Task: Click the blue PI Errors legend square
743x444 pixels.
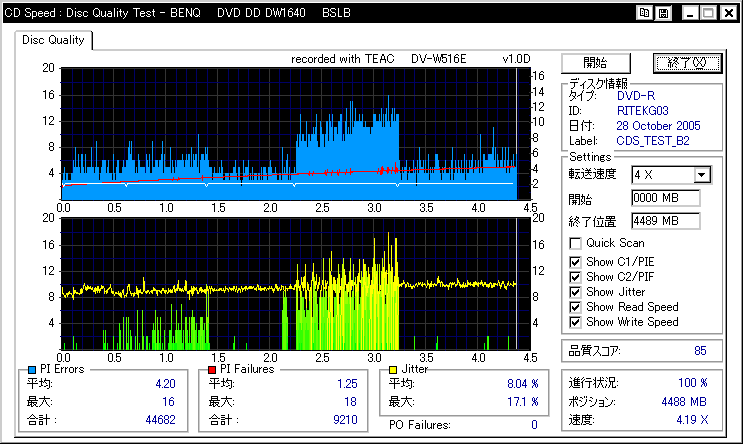Action: click(x=32, y=370)
